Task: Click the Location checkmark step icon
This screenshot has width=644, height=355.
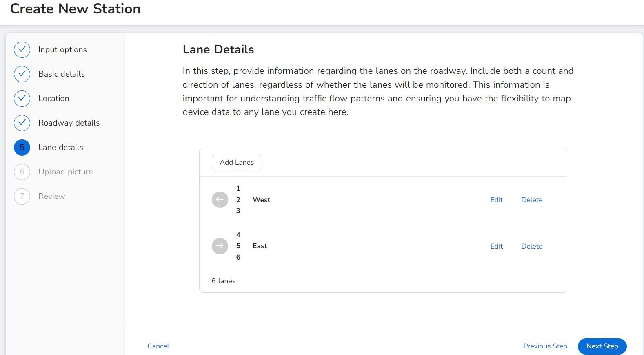Action: [22, 99]
